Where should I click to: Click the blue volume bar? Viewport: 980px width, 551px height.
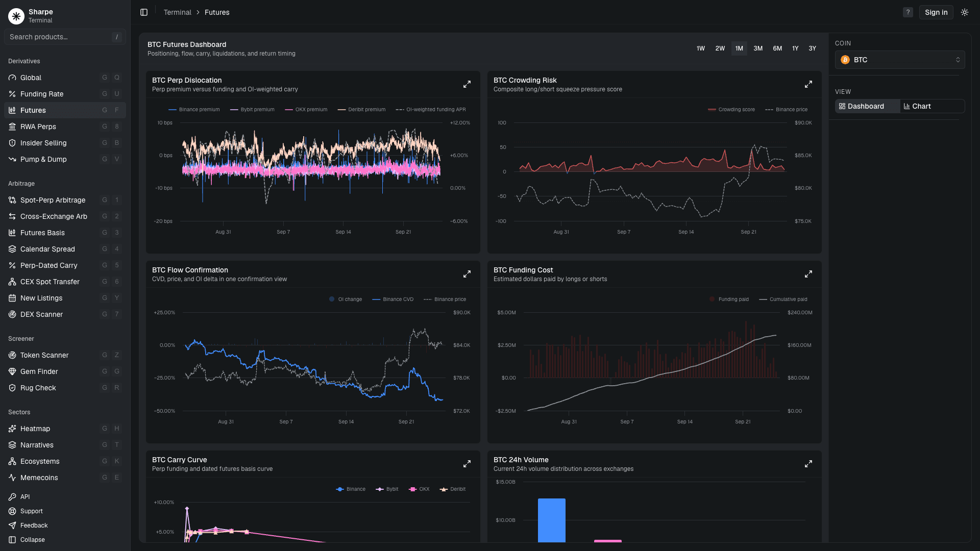click(x=551, y=520)
